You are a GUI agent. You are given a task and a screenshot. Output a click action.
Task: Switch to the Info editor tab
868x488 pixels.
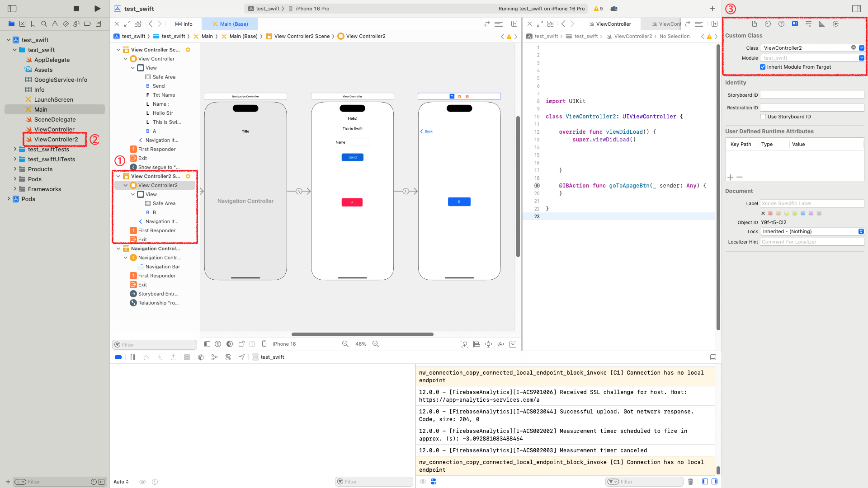[x=184, y=24]
